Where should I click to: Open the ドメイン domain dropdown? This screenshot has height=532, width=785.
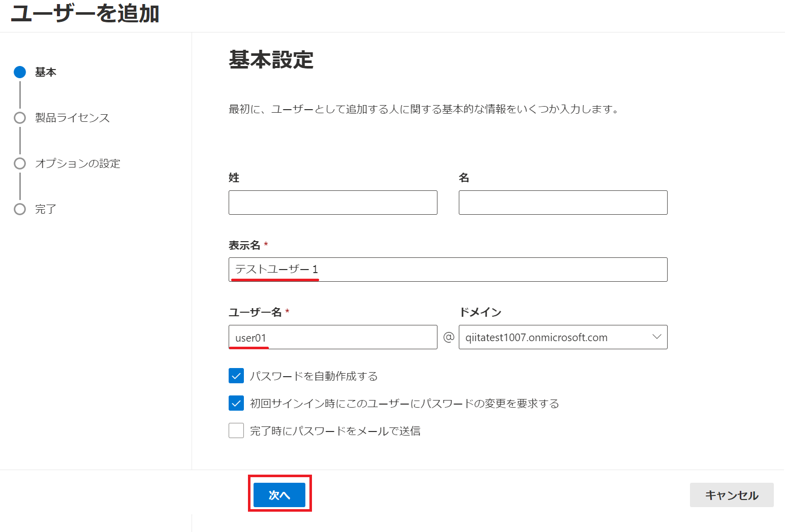[x=563, y=337]
